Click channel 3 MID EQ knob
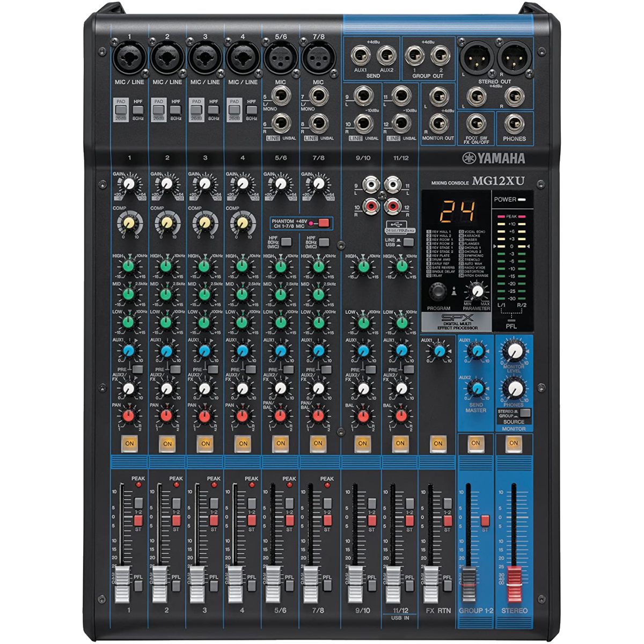 (204, 294)
